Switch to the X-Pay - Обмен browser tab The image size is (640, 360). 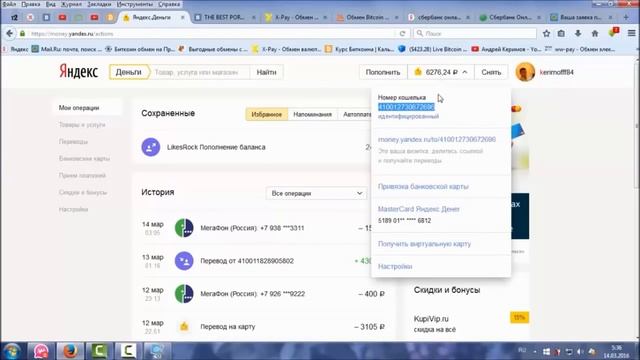click(x=296, y=17)
